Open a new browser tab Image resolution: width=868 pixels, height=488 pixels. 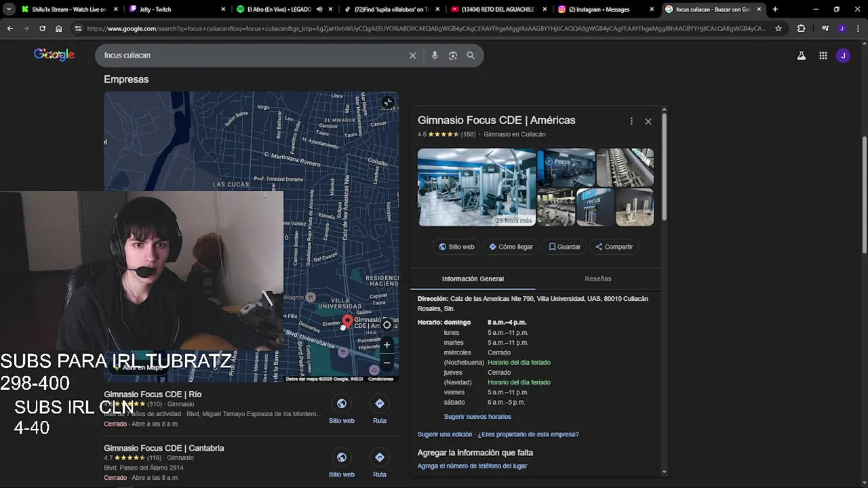[x=775, y=9]
